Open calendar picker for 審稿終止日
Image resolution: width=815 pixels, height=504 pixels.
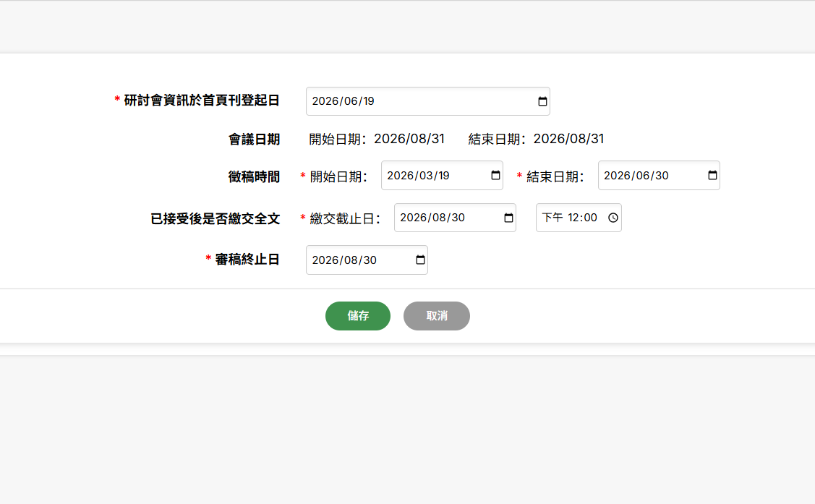420,260
